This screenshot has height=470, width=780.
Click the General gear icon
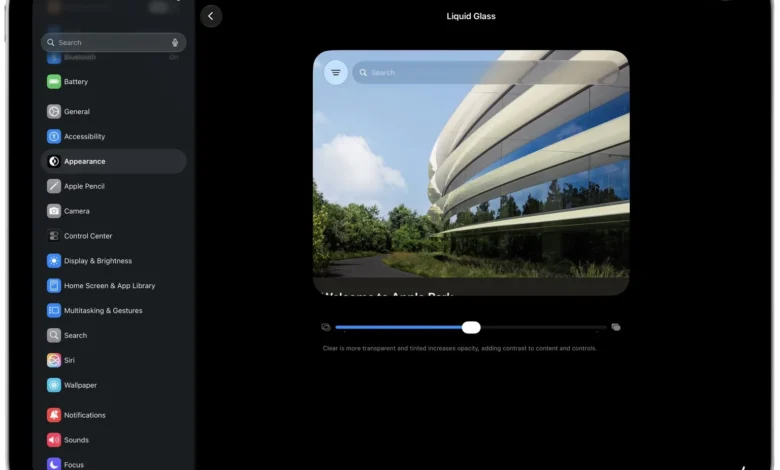point(54,111)
